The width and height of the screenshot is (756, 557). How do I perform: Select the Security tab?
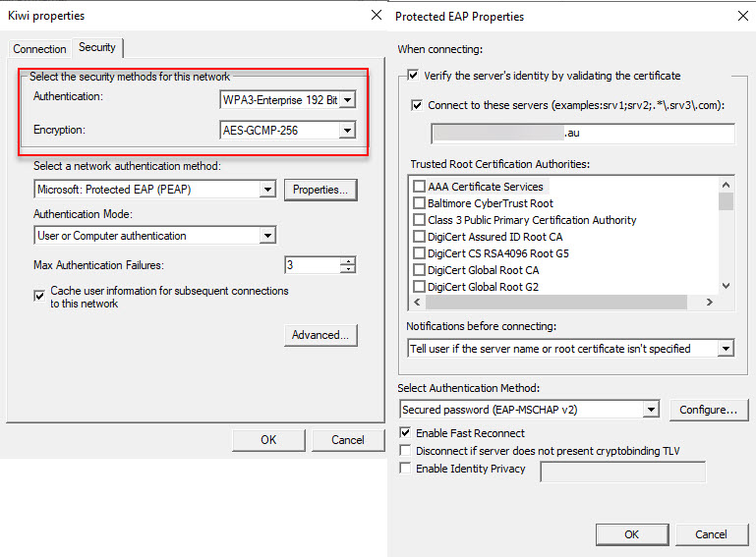click(x=97, y=47)
